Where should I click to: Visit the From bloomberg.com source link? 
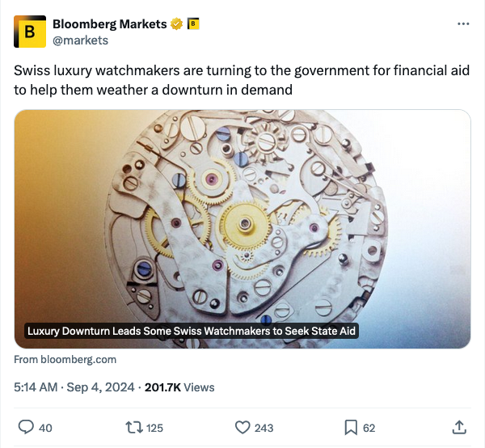click(x=65, y=359)
